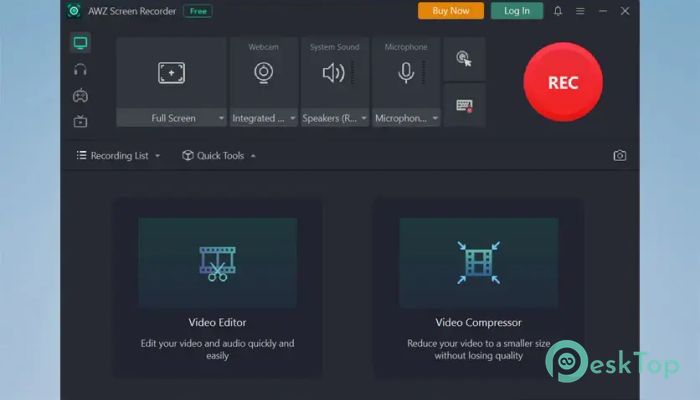Image resolution: width=700 pixels, height=400 pixels.
Task: Expand the Recording List menu
Action: click(x=118, y=155)
